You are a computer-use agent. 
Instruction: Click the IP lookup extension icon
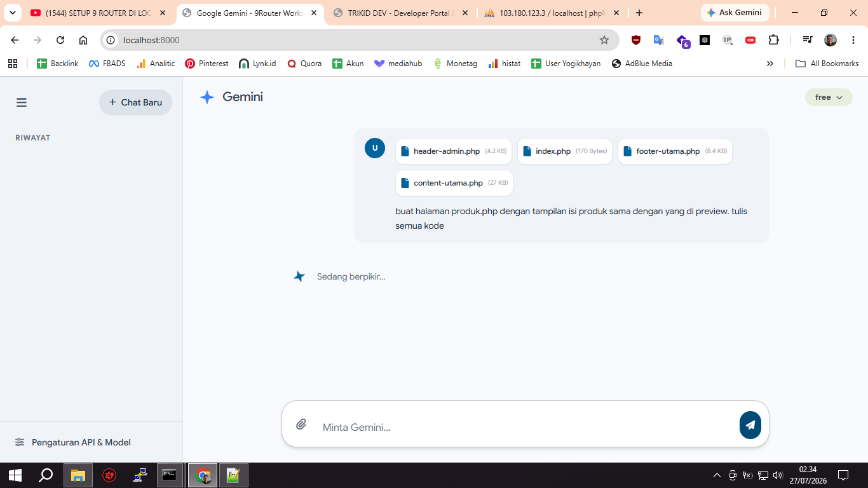click(728, 40)
